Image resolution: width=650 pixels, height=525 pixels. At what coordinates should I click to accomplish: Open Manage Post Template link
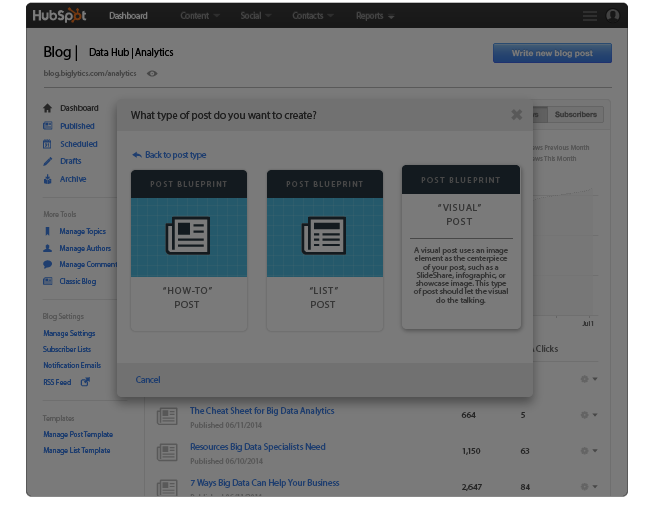(78, 434)
